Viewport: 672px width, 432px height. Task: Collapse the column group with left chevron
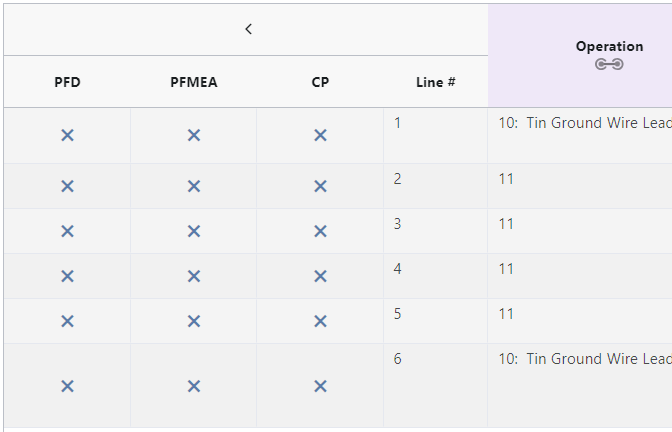tap(248, 29)
